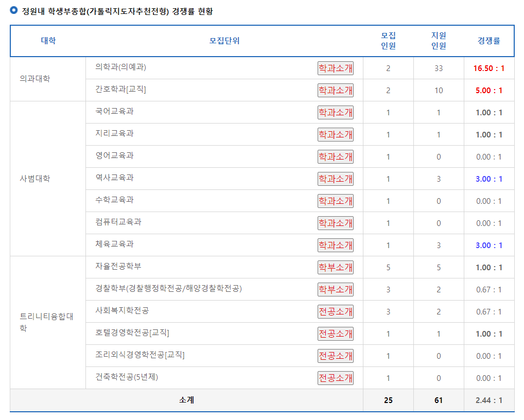Image resolution: width=524 pixels, height=420 pixels.
Task: View 전공소개 for 건축학전공(5년제)
Action: click(335, 377)
